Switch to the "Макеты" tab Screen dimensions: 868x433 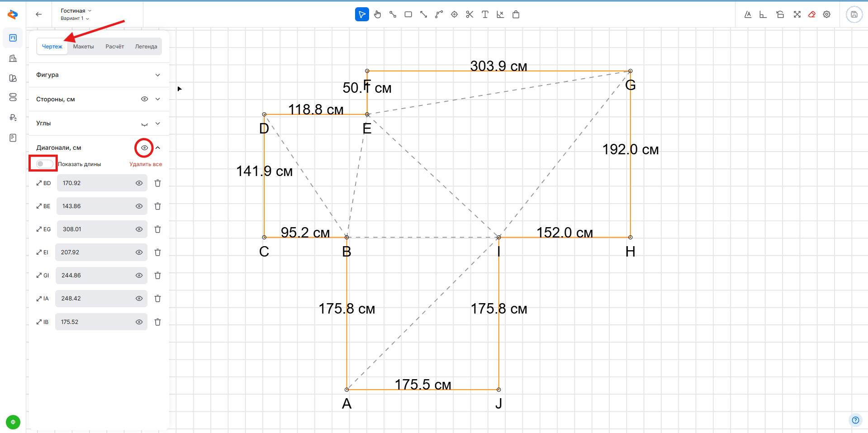83,47
